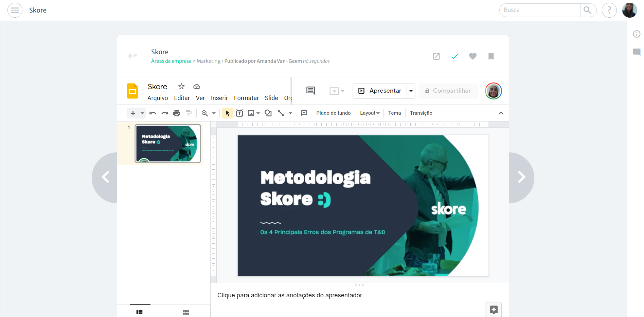Like the content with heart icon

(x=473, y=56)
